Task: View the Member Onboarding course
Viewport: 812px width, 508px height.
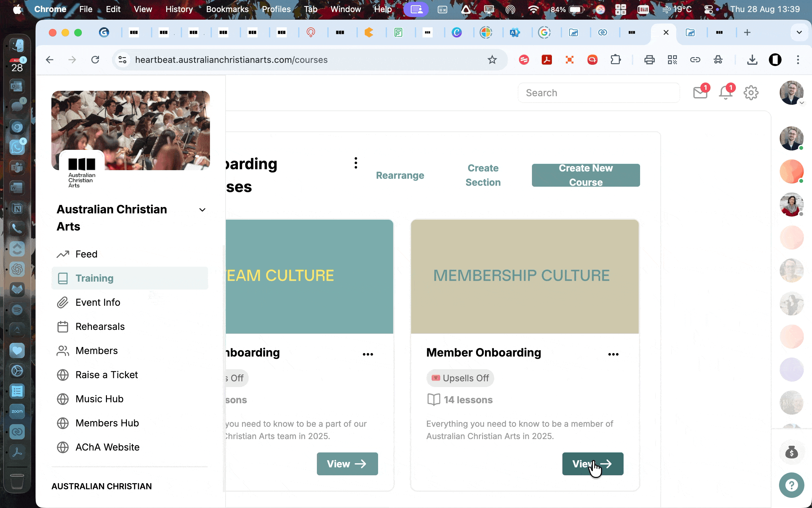Action: (593, 464)
